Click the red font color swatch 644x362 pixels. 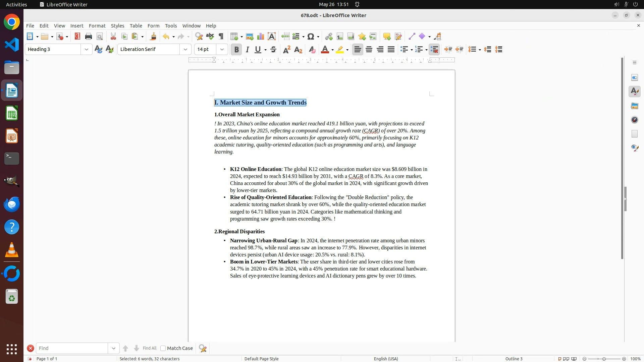tap(325, 50)
